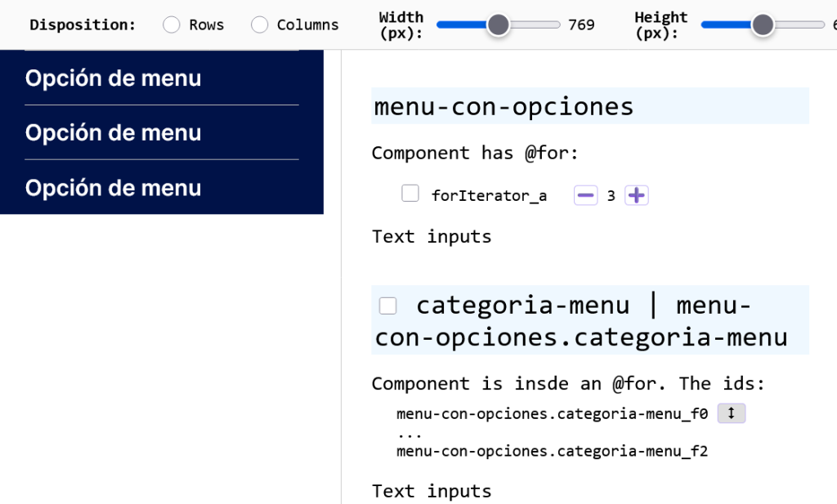
Task: Select the second Opción de menu entry
Action: click(113, 133)
